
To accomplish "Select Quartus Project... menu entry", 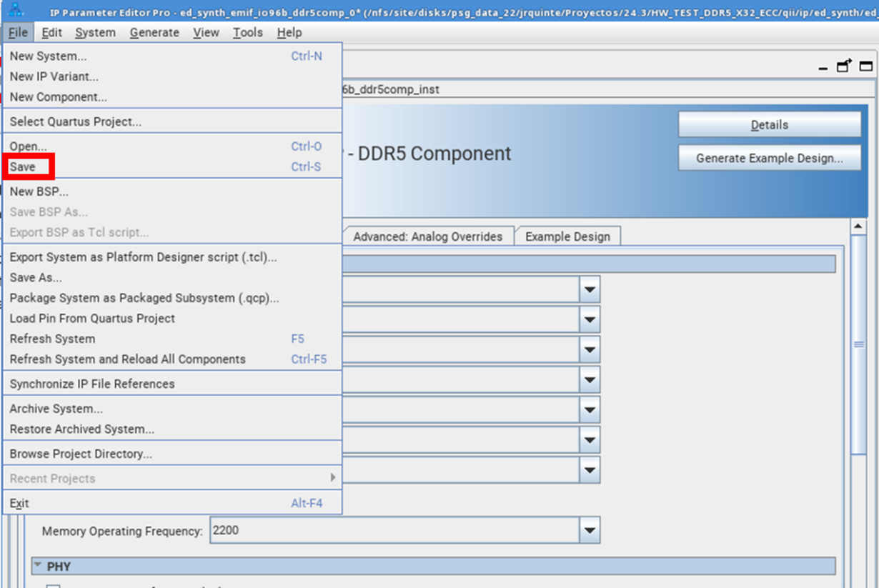I will click(x=172, y=121).
